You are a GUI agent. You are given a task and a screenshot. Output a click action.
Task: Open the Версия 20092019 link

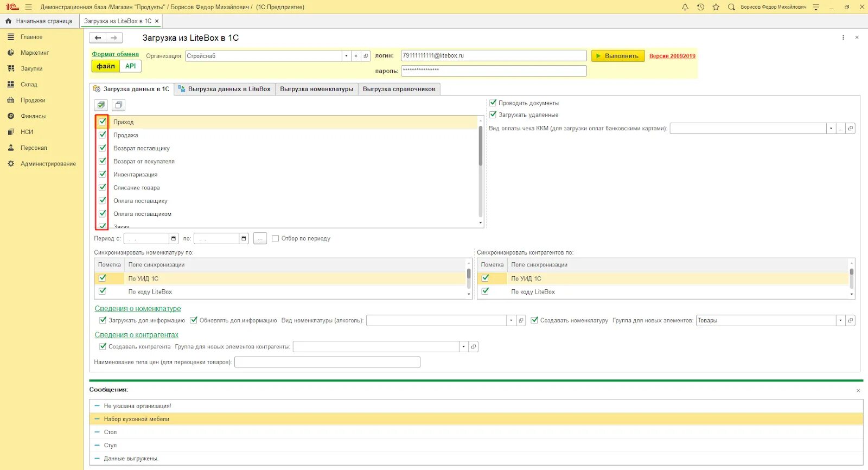pyautogui.click(x=672, y=56)
